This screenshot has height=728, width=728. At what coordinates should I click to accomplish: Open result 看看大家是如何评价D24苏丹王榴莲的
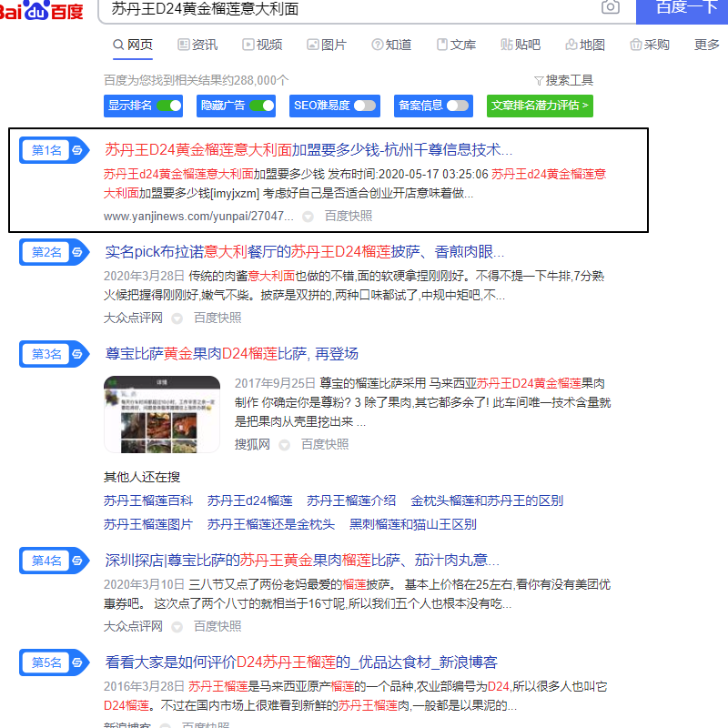pos(301,662)
